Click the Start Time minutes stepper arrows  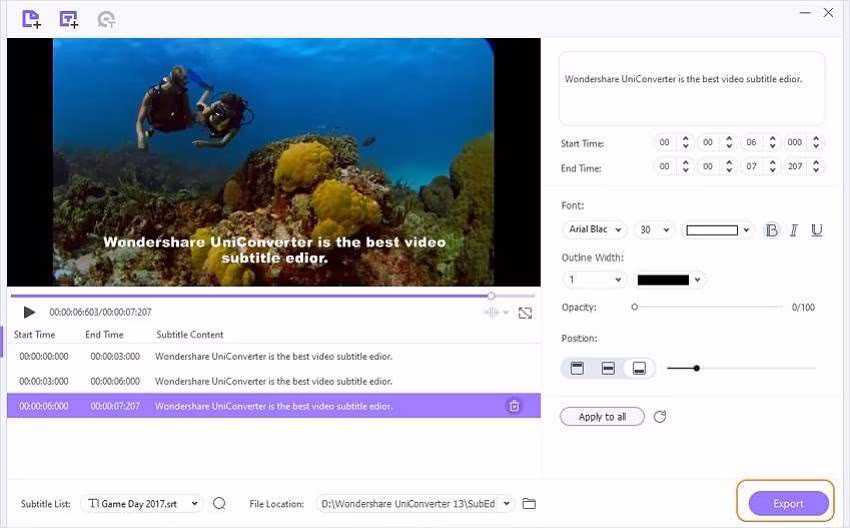tap(729, 143)
